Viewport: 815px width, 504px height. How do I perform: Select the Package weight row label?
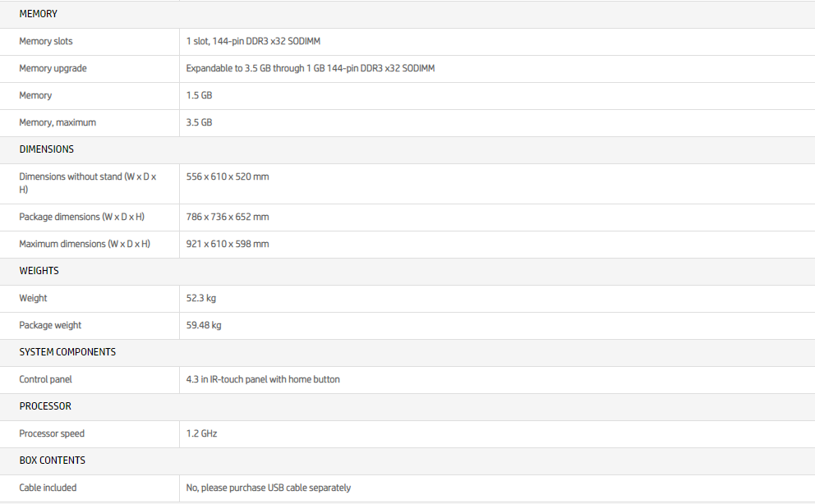pyautogui.click(x=50, y=325)
